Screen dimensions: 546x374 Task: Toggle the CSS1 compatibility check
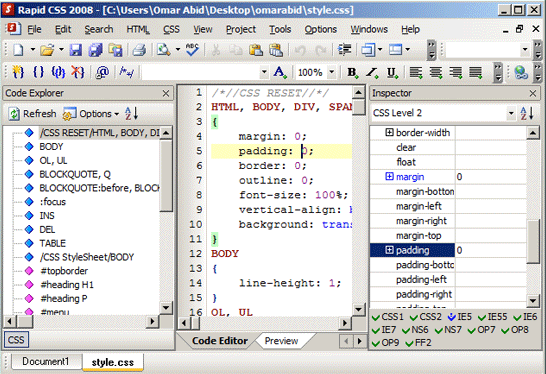pos(388,317)
